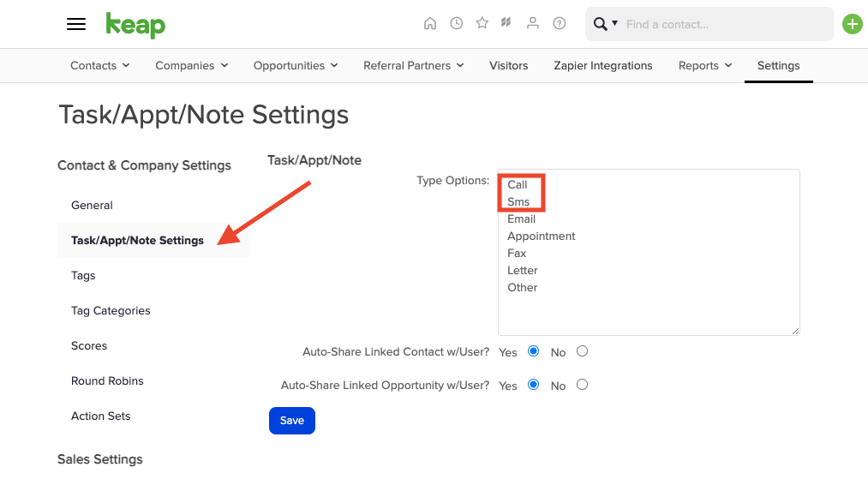
Task: Select Yes for Auto-Share Linked Contact
Action: 533,351
